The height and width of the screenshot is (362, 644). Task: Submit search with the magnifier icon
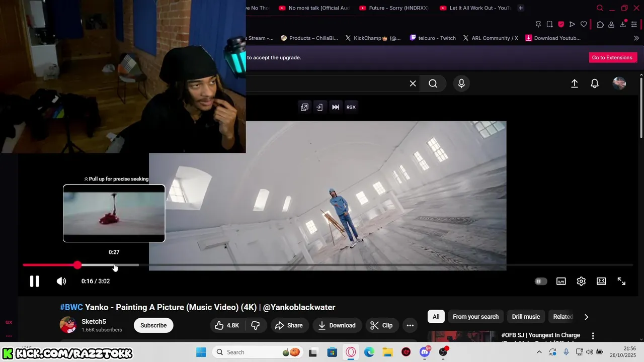point(433,83)
